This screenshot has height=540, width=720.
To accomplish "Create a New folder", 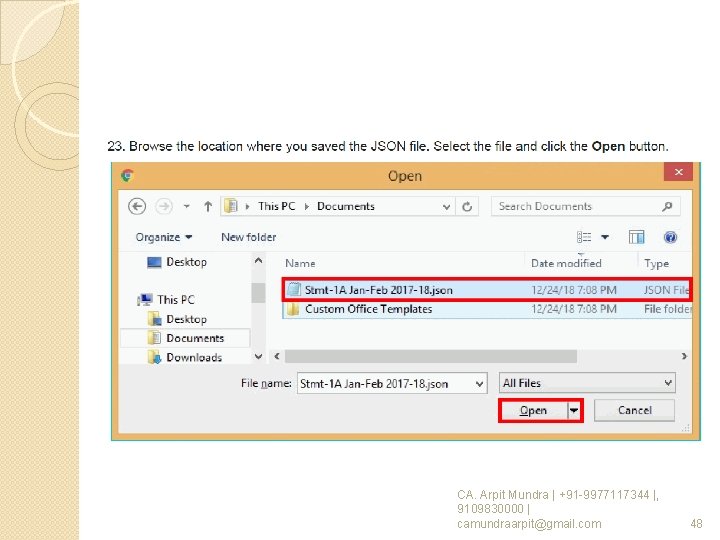I will pyautogui.click(x=248, y=237).
